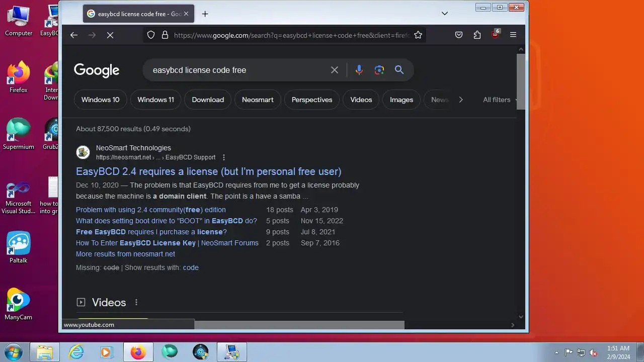Show hidden tray icons arrow
The height and width of the screenshot is (362, 644).
(556, 352)
